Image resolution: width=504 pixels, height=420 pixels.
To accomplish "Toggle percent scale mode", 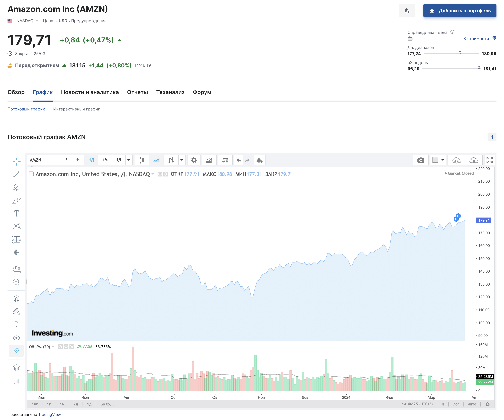I will coord(443,404).
